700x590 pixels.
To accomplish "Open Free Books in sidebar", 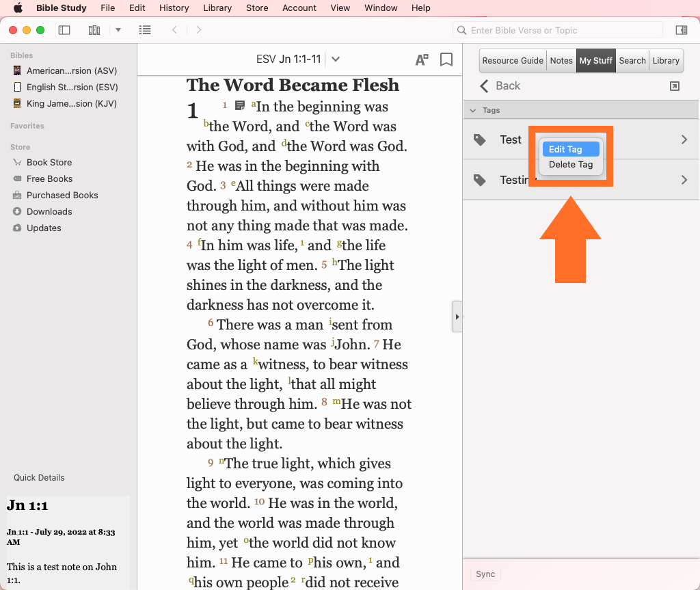I will tap(43, 178).
